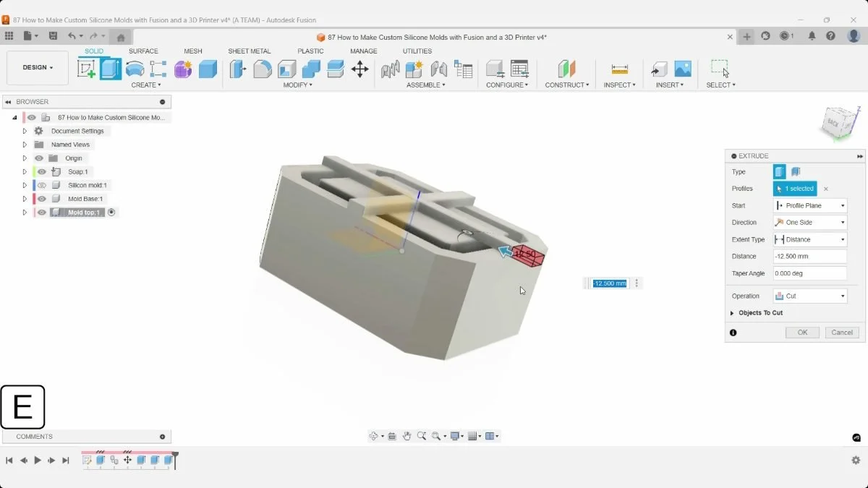The image size is (868, 488).
Task: Click the window Select tool icon
Action: coord(720,69)
